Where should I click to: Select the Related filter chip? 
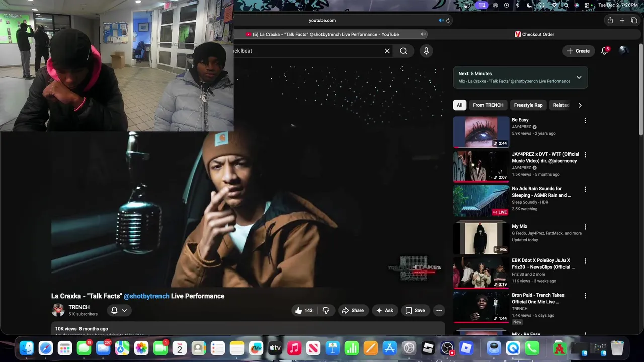[561, 105]
